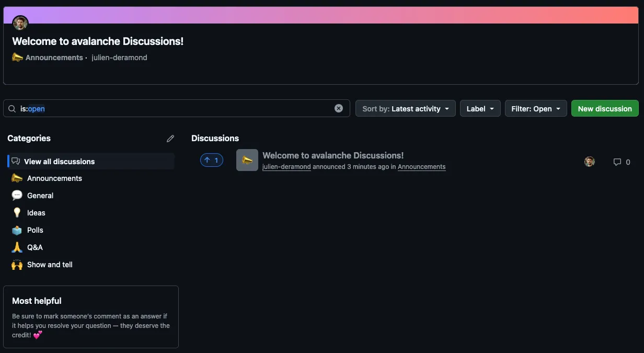Select the Q&A category
The width and height of the screenshot is (644, 353).
[x=35, y=247]
